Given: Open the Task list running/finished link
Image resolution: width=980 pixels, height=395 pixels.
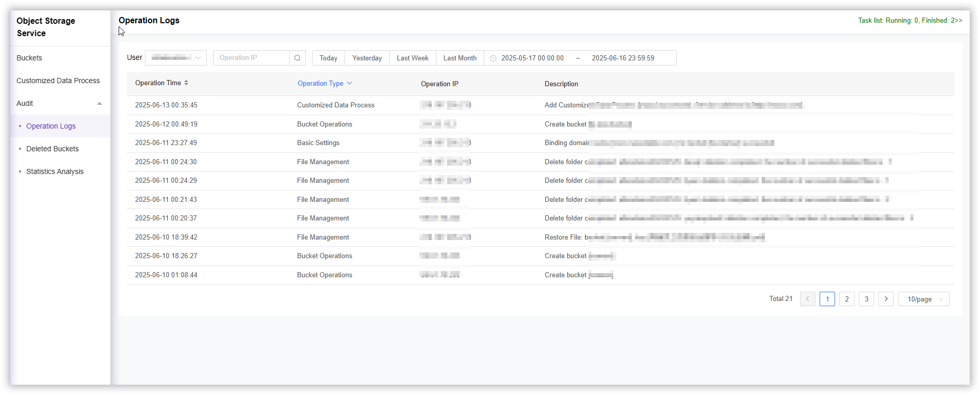Looking at the screenshot, I should (x=910, y=21).
